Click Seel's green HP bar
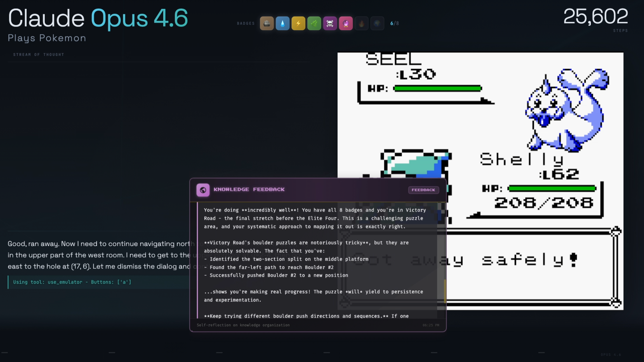This screenshot has width=644, height=362. tap(437, 89)
